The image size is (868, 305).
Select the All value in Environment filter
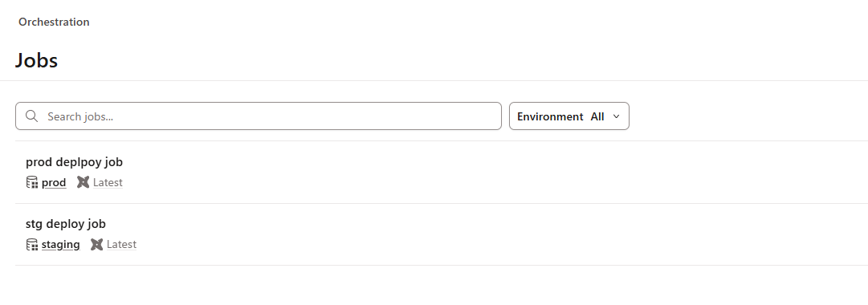(597, 117)
